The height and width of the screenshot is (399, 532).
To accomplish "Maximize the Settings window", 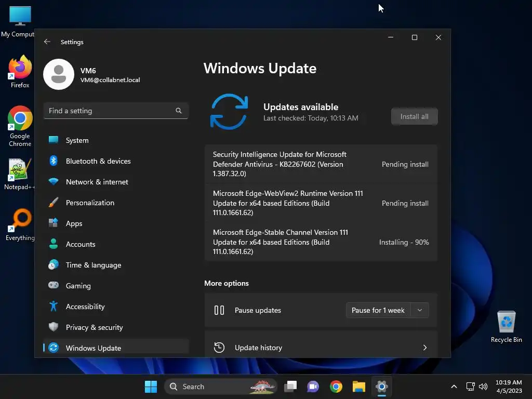I will click(x=414, y=37).
